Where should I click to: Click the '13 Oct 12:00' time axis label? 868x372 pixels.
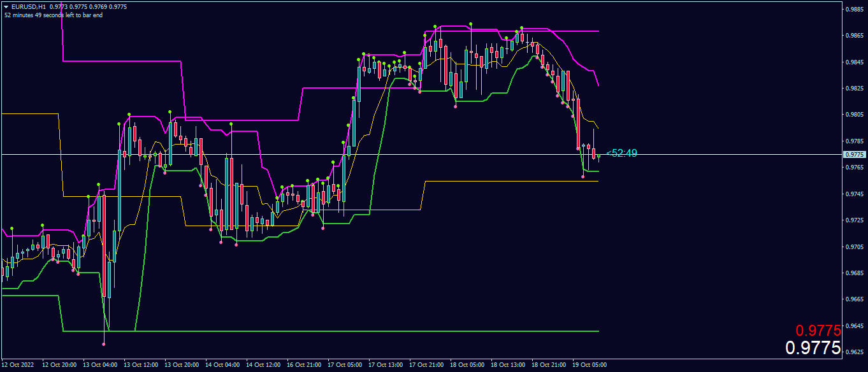point(141,366)
